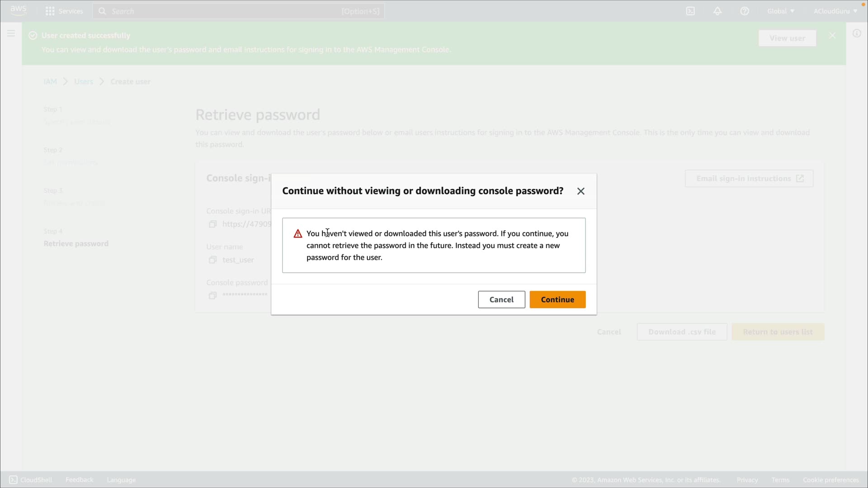This screenshot has height=488, width=868.
Task: Click the AWS logo home icon
Action: [18, 11]
